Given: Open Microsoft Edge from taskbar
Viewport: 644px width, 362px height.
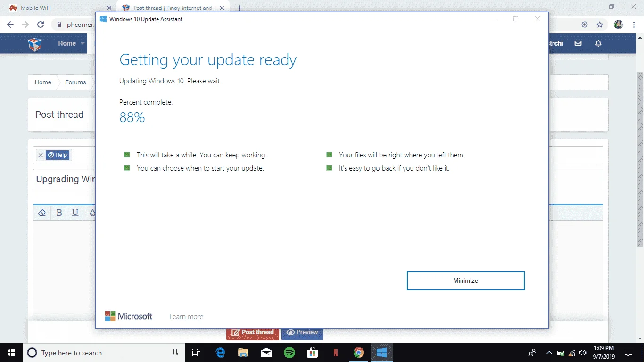Looking at the screenshot, I should tap(220, 353).
